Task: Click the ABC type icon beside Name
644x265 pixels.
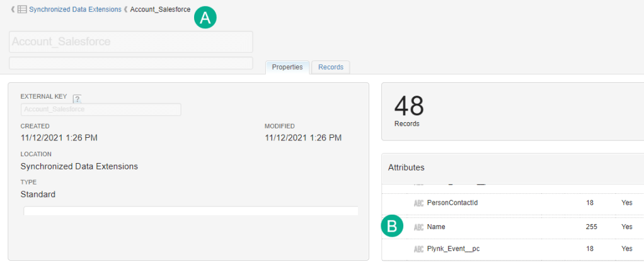Action: click(418, 227)
